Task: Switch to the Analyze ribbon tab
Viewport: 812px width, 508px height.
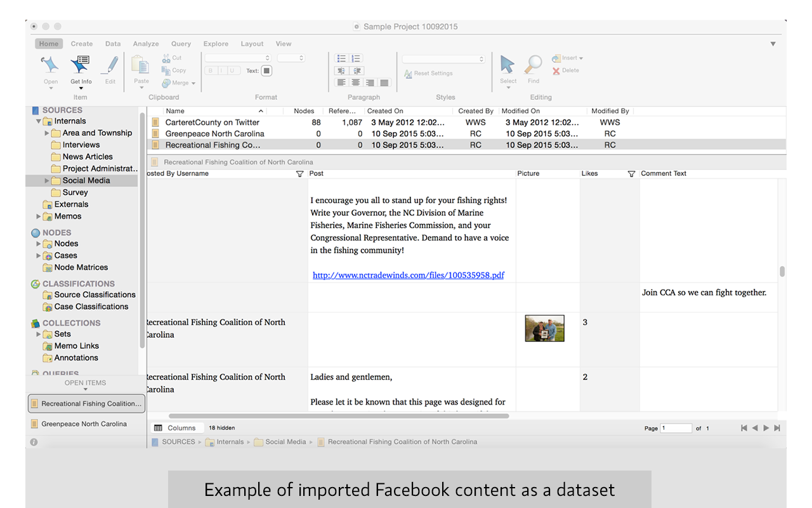Action: click(x=146, y=44)
